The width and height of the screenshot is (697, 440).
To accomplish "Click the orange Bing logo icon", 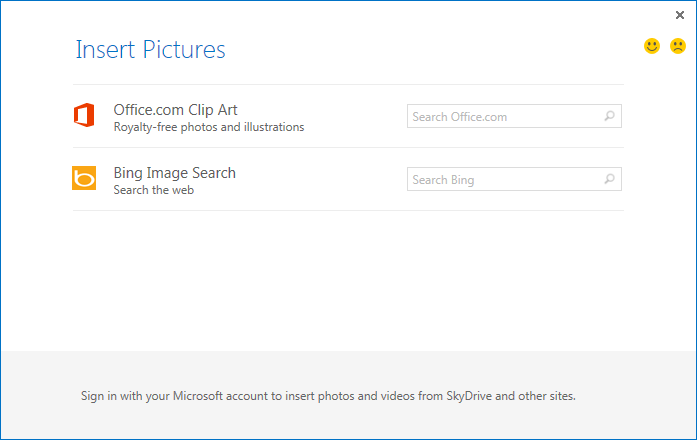I will [84, 178].
